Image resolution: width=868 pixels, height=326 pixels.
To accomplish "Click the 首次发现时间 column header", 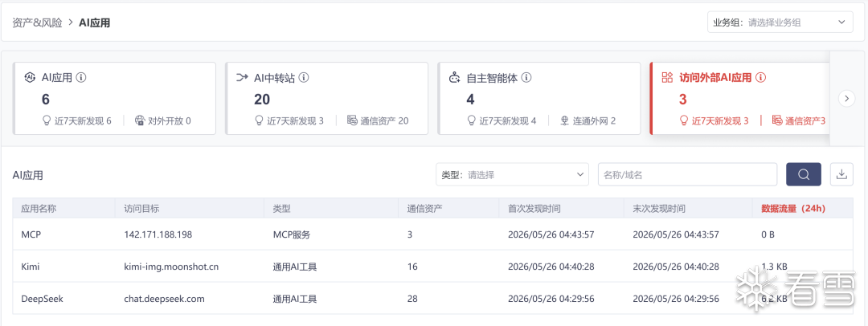I will [534, 209].
